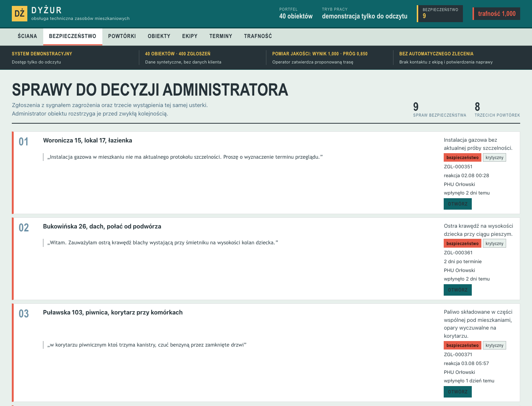Viewport: 532px width, 406px height.
Task: Open the EKIPY tab
Action: [x=190, y=36]
